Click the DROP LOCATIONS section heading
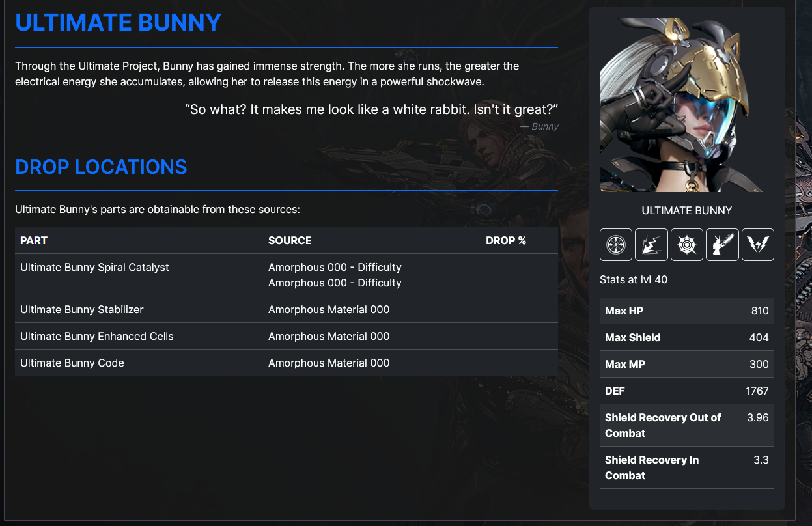 click(101, 167)
